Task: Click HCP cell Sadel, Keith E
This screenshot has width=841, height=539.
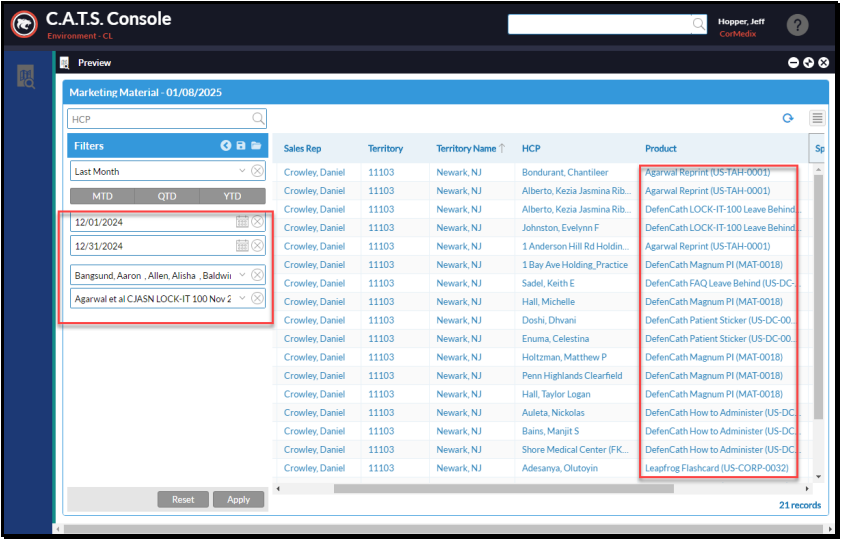Action: click(548, 283)
